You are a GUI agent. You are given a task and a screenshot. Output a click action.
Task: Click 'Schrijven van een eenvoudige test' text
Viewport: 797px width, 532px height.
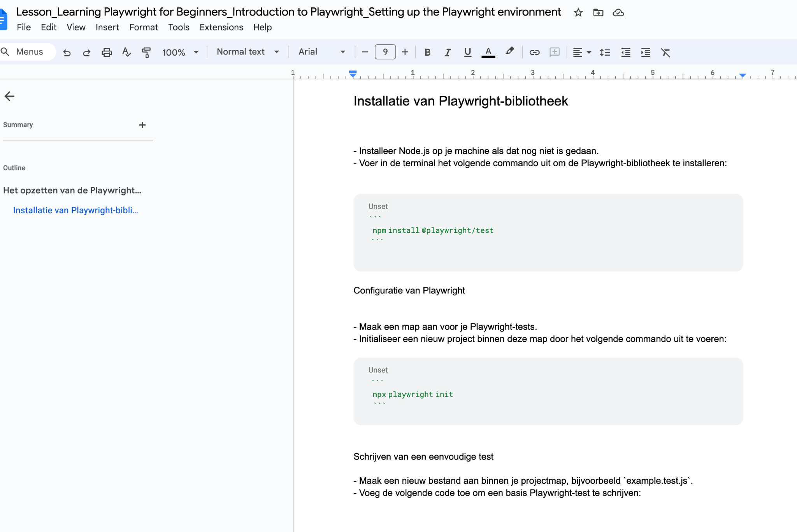click(423, 457)
